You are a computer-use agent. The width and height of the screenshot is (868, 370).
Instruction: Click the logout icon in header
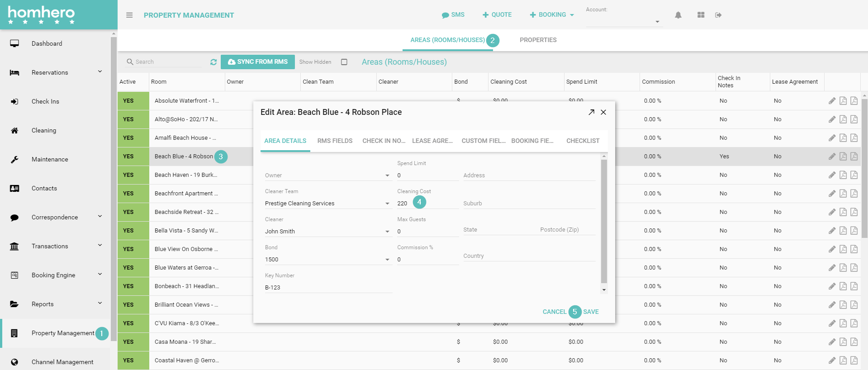(x=718, y=15)
